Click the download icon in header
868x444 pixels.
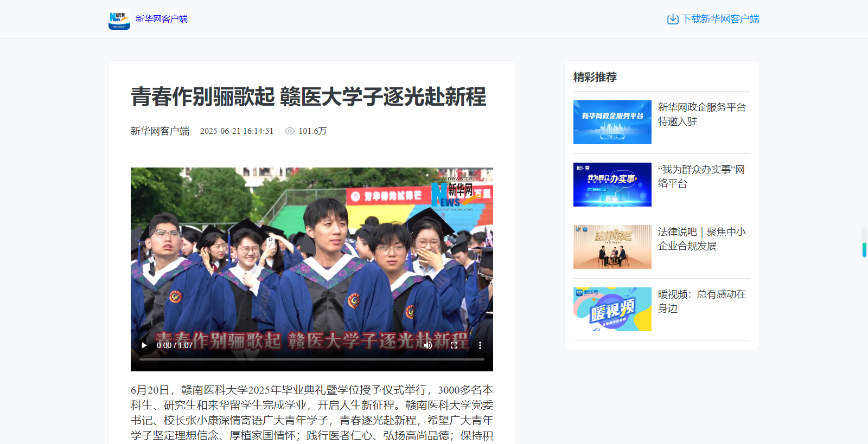tap(673, 19)
